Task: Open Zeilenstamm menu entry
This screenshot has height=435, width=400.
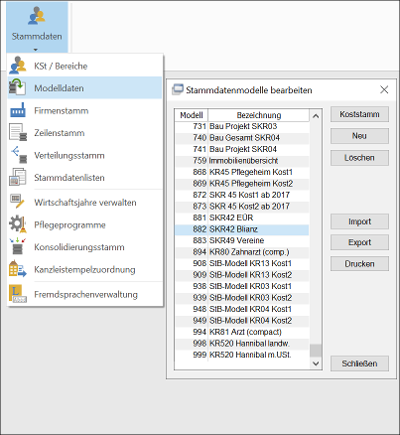Action: (x=85, y=133)
